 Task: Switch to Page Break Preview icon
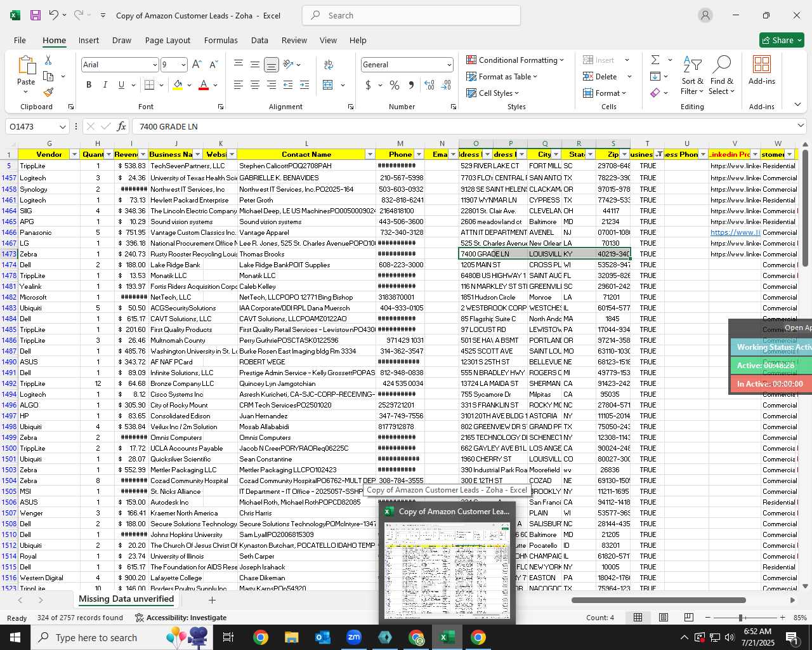pyautogui.click(x=688, y=618)
